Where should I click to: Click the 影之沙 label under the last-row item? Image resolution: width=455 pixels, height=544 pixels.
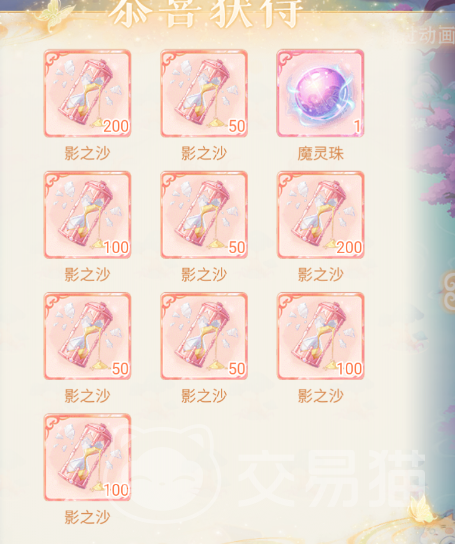(87, 517)
